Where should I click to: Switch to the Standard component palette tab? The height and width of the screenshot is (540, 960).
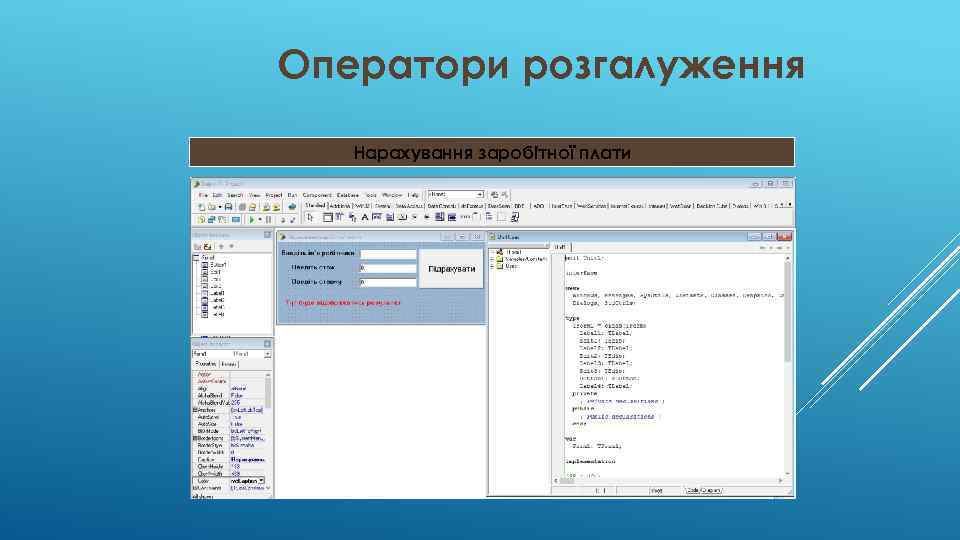315,206
